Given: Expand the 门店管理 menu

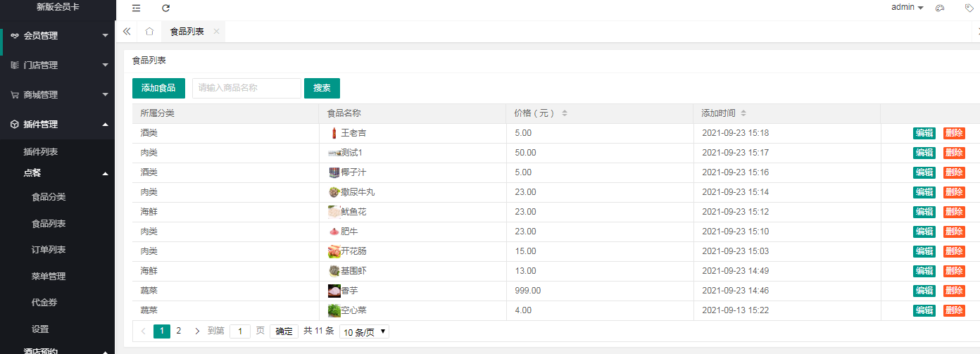Looking at the screenshot, I should point(105,65).
